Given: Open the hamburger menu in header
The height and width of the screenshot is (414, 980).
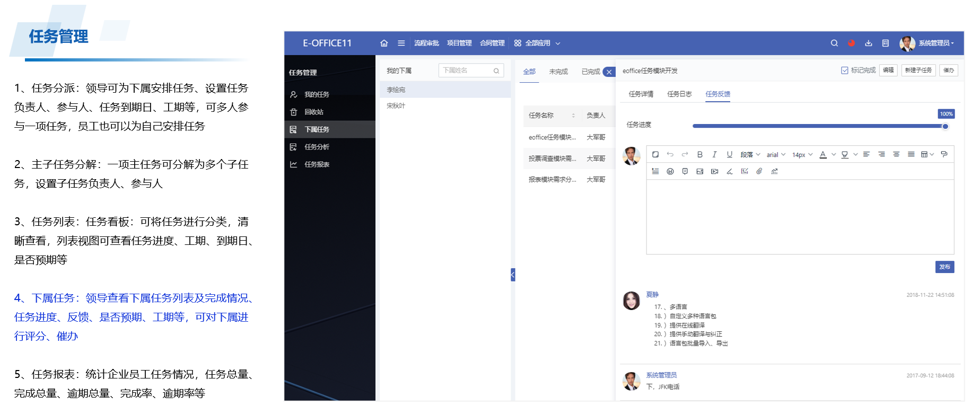Looking at the screenshot, I should tap(401, 43).
